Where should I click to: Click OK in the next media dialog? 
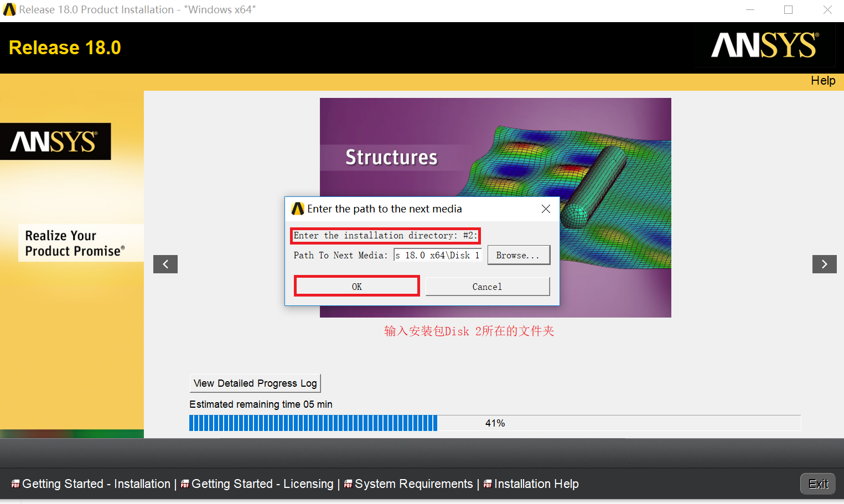357,287
